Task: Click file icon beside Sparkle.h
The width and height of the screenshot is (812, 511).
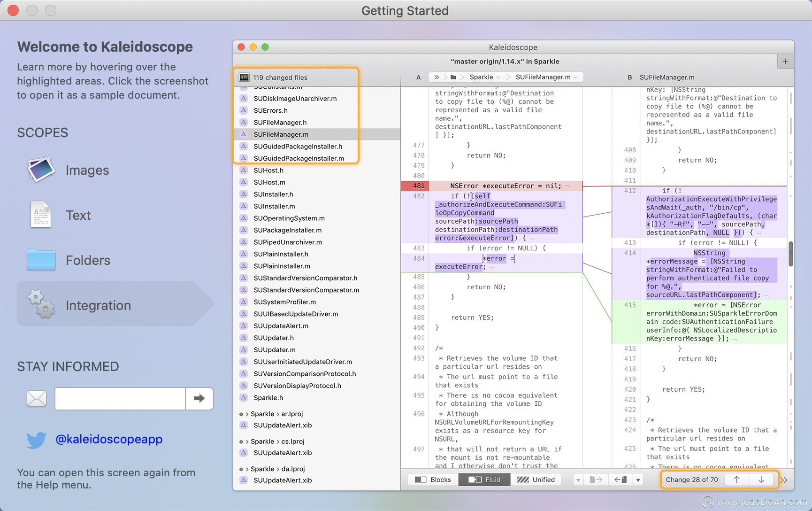Action: pyautogui.click(x=244, y=398)
